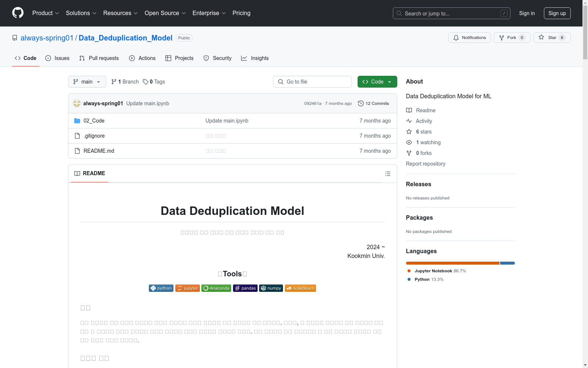Click the README.md file icon

[77, 151]
